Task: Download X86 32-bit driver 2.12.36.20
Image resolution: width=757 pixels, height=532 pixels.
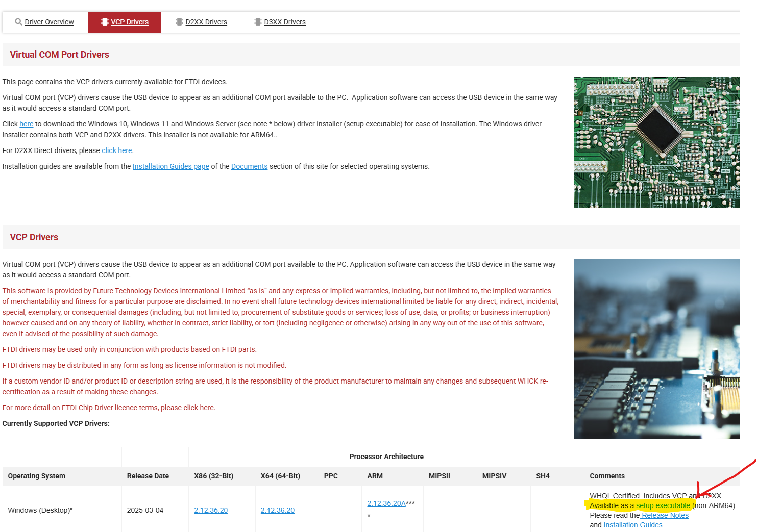Action: tap(211, 510)
